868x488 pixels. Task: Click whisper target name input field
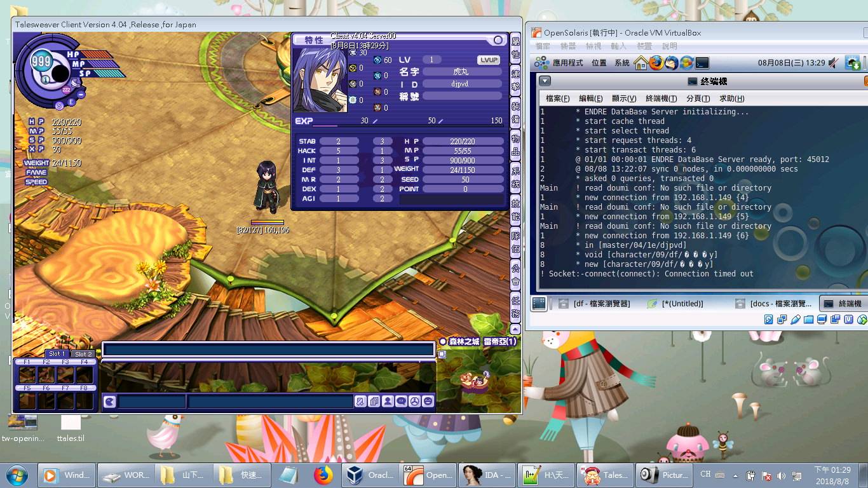coord(152,402)
